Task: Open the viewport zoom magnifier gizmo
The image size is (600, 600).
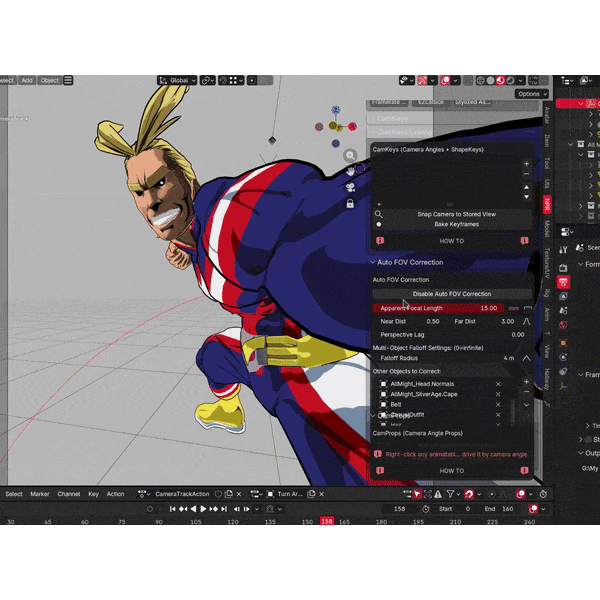Action: (x=350, y=155)
